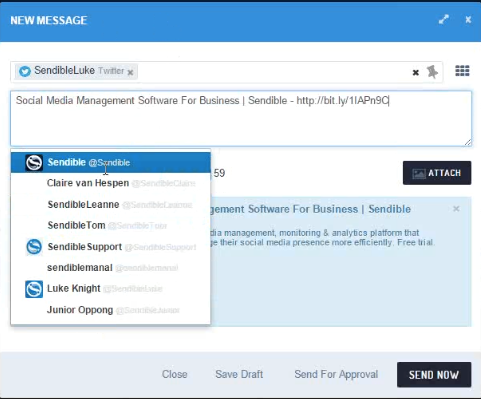Screen dimensions: 481x399
Task: Click Save Draft
Action: click(239, 374)
